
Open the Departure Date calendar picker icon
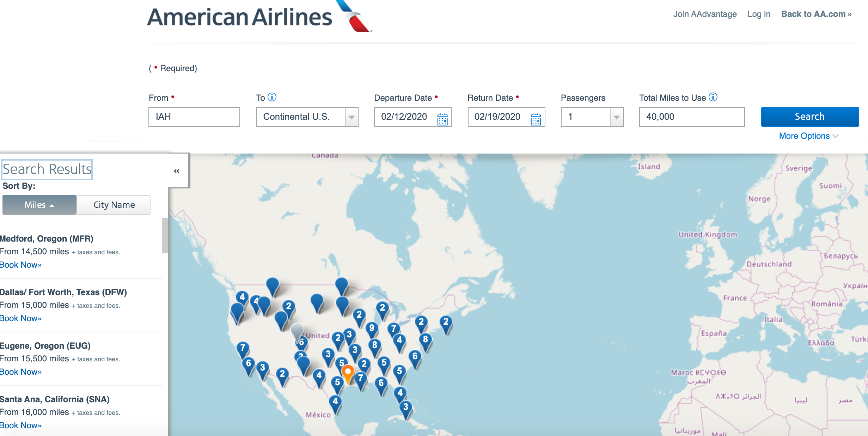tap(442, 119)
